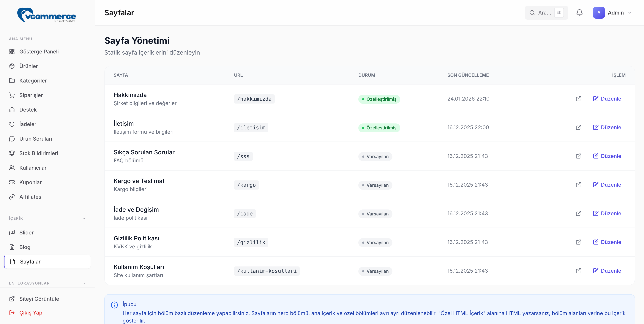Go to Ürünler in sidebar

(29, 66)
